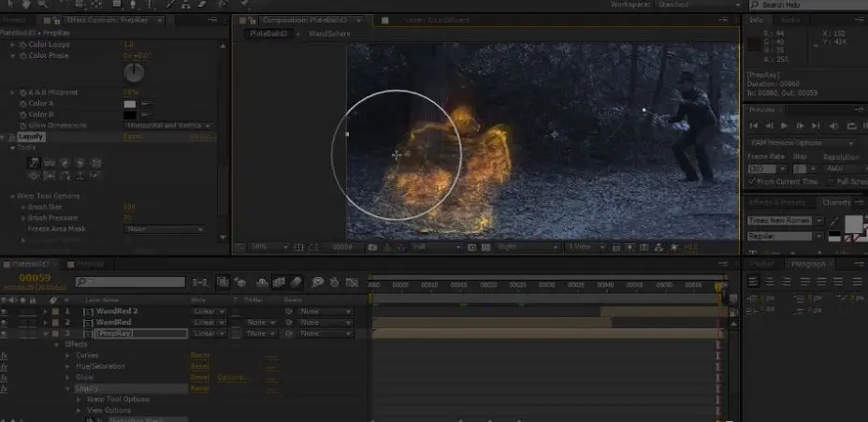The width and height of the screenshot is (868, 422).
Task: Jump to first frame in Preview panel
Action: click(x=753, y=126)
